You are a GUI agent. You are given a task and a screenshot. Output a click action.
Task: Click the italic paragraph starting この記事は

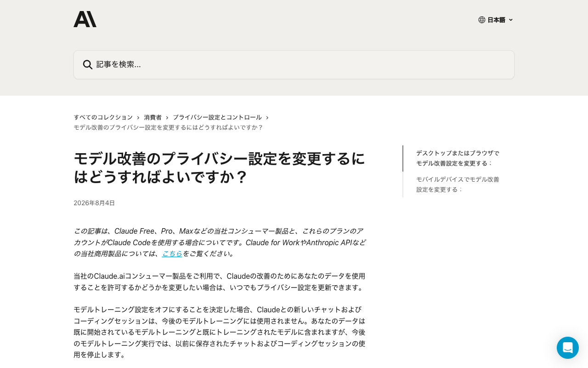220,242
